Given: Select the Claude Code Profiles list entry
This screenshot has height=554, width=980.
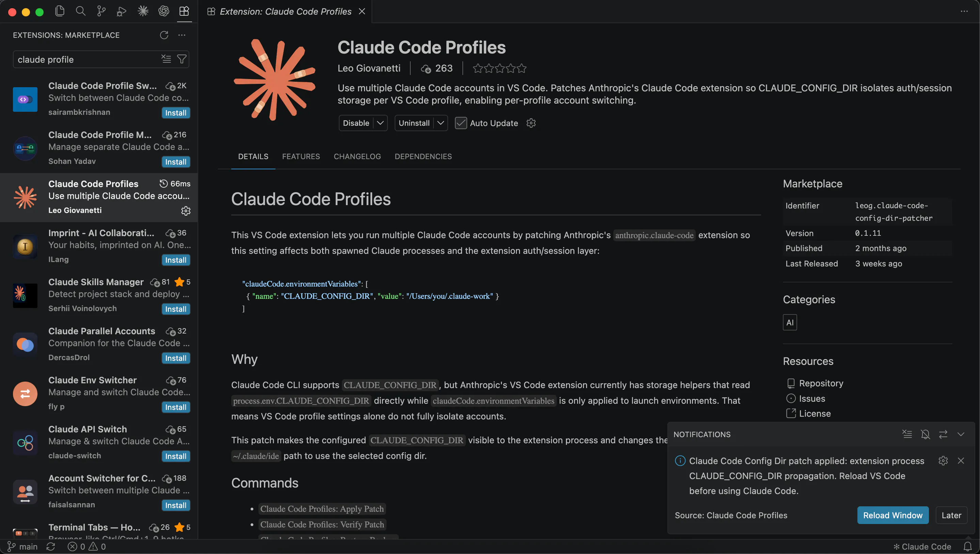Looking at the screenshot, I should (x=99, y=197).
